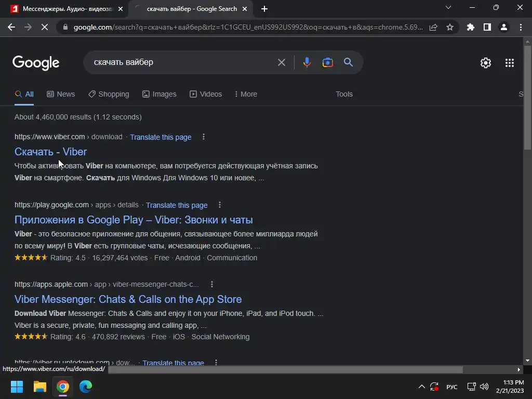
Task: Click the Chrome taskbar icon
Action: tap(63, 387)
